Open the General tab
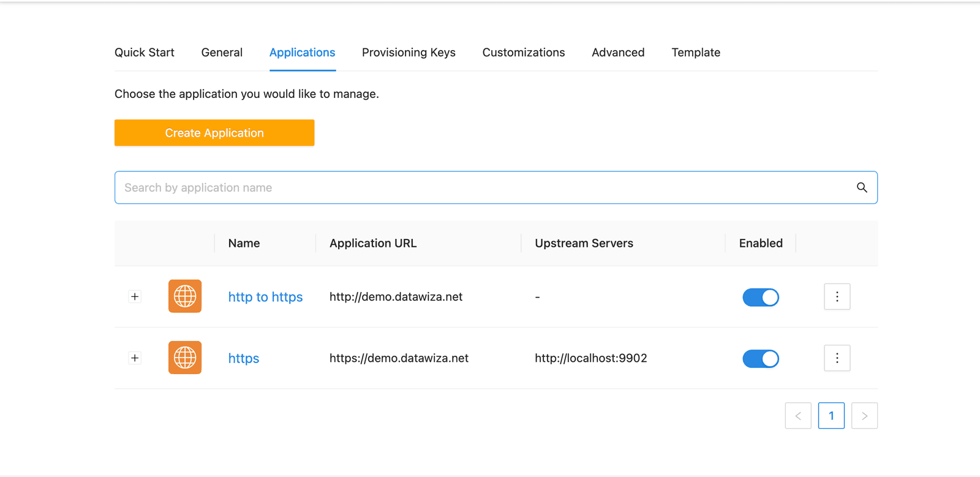Viewport: 980px width, 477px height. [x=222, y=53]
